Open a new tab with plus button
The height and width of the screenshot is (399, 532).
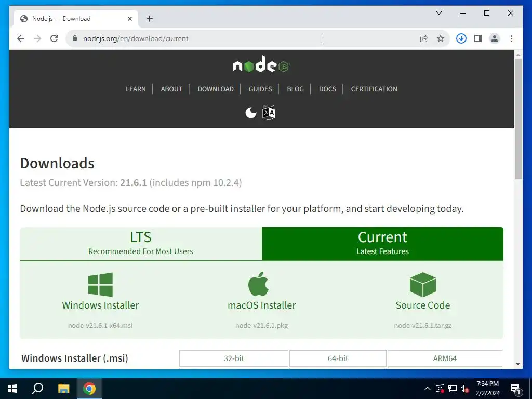[x=150, y=19]
